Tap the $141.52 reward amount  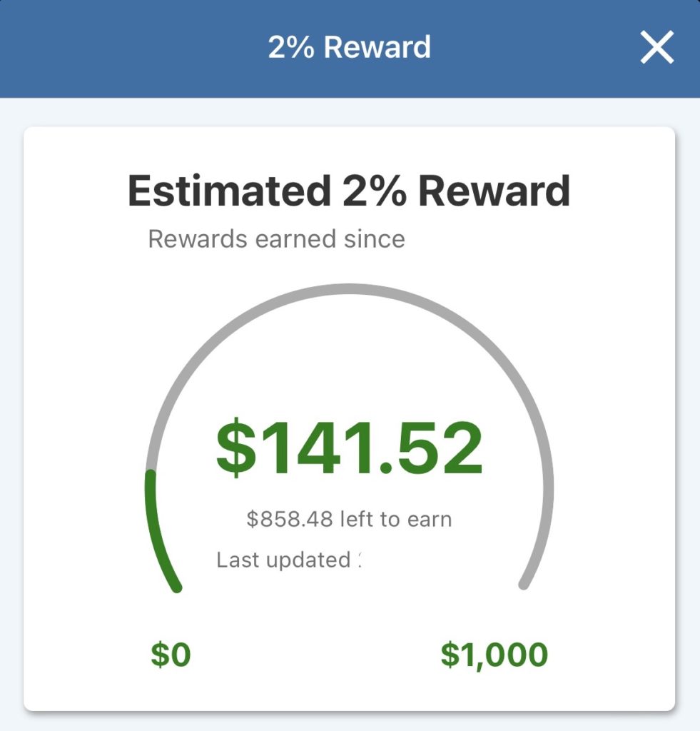pyautogui.click(x=349, y=448)
